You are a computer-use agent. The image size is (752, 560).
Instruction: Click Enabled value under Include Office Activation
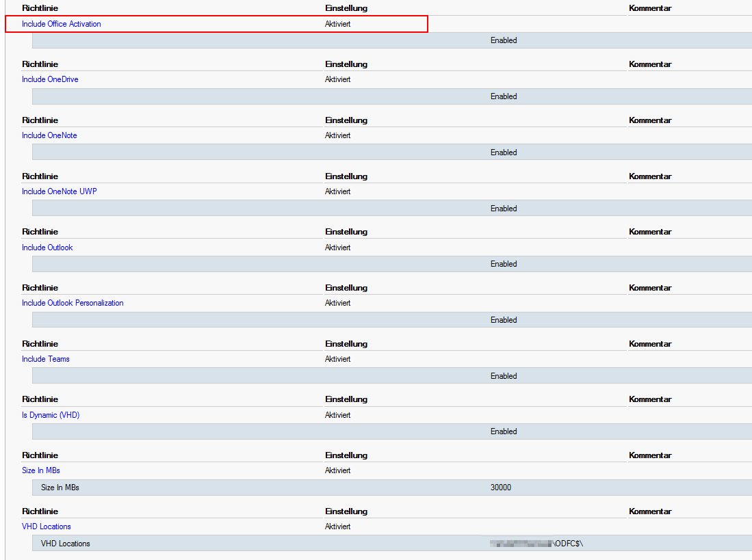pyautogui.click(x=504, y=41)
